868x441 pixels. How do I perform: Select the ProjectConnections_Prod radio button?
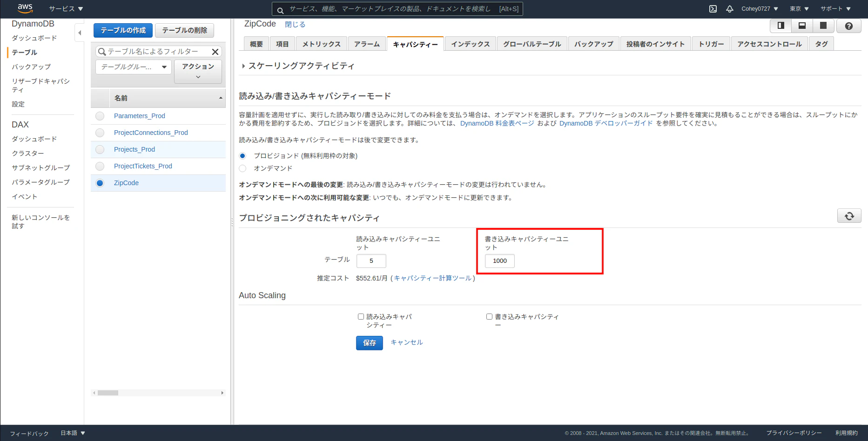point(100,133)
